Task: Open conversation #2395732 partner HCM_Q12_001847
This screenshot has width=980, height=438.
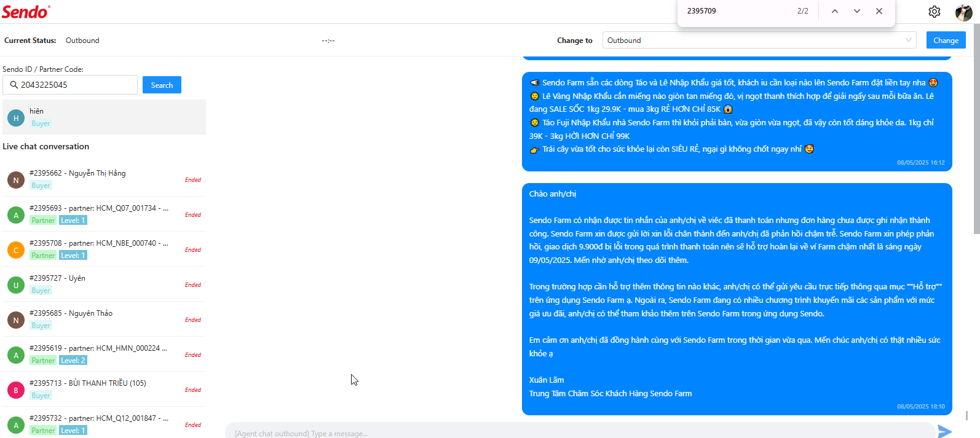Action: (104, 423)
